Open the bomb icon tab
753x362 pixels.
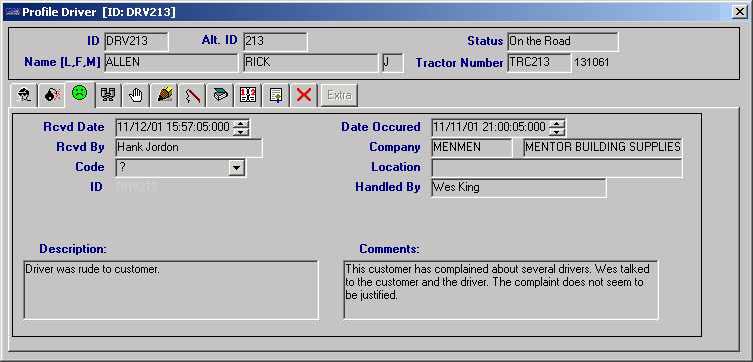tap(52, 95)
